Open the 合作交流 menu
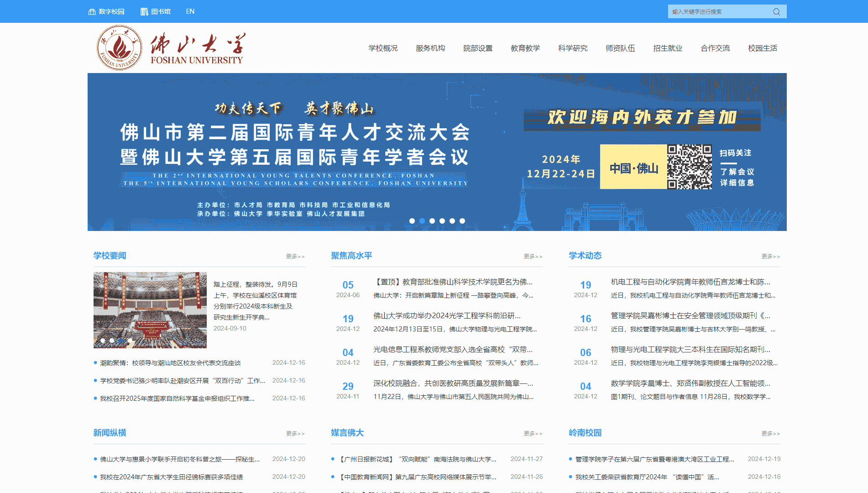This screenshot has width=868, height=493. tap(715, 48)
